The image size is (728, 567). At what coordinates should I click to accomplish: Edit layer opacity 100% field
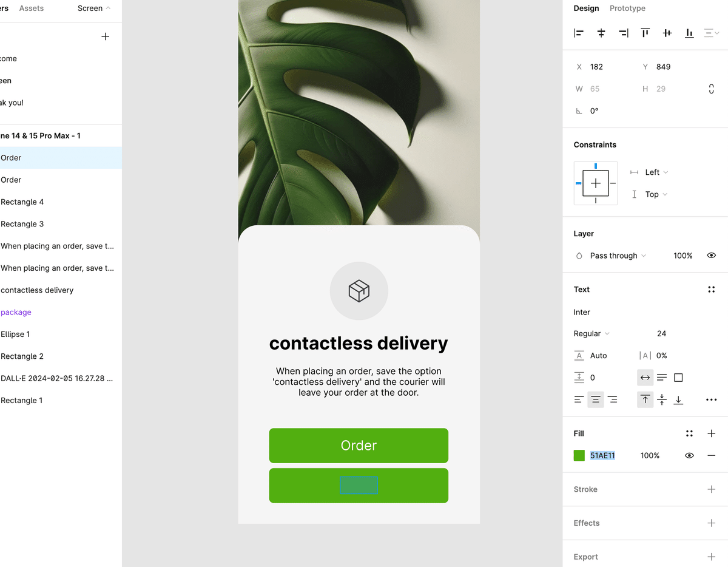[683, 256]
